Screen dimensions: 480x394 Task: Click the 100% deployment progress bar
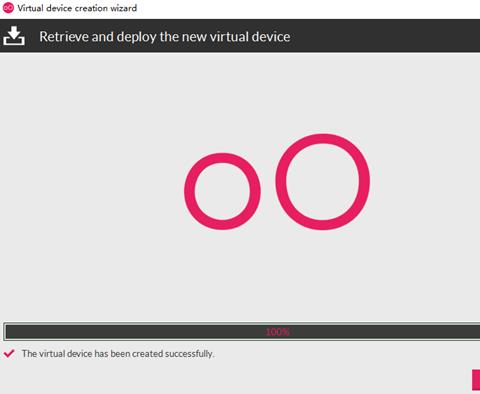[x=242, y=332]
